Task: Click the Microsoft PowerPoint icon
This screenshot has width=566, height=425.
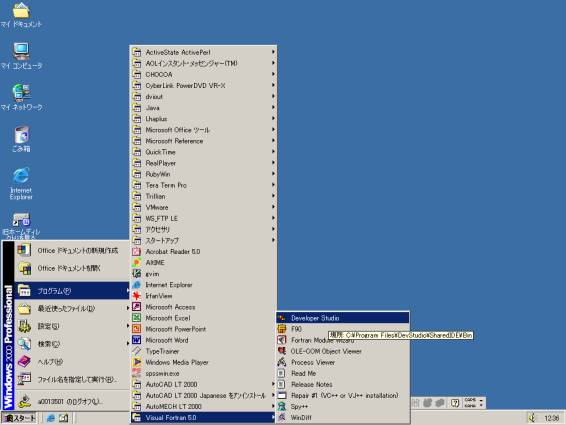Action: (136, 329)
